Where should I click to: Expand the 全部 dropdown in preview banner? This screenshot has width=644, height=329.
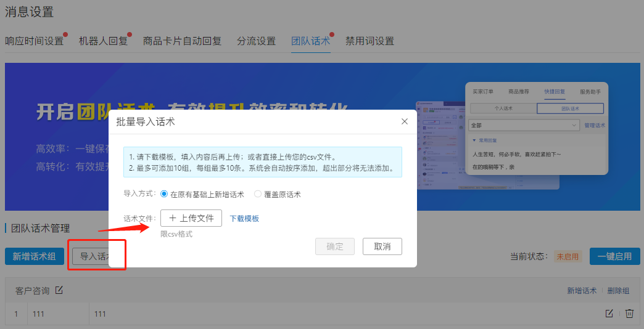click(523, 125)
